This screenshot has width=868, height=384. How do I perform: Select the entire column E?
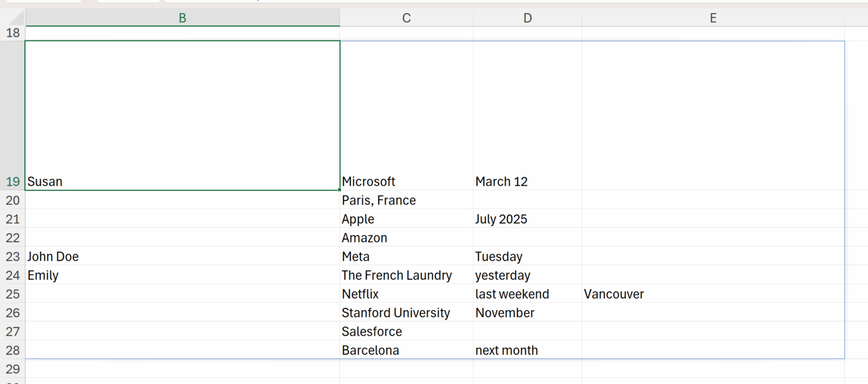713,18
